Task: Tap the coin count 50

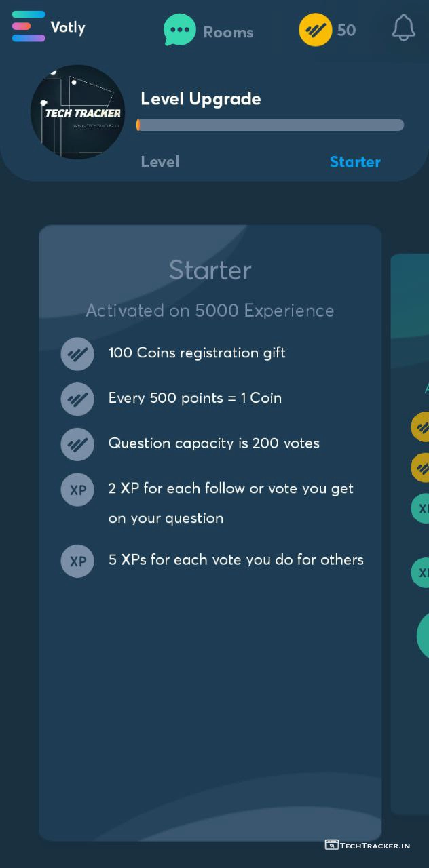Action: [x=346, y=30]
